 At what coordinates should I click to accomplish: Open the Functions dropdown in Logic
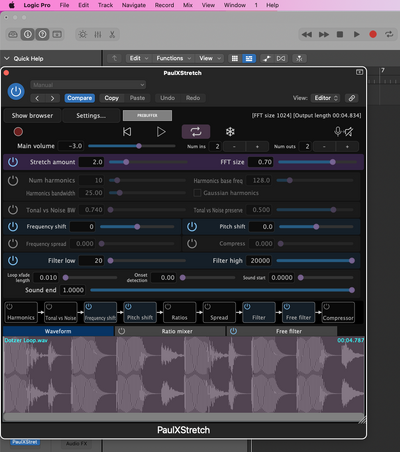(x=173, y=58)
